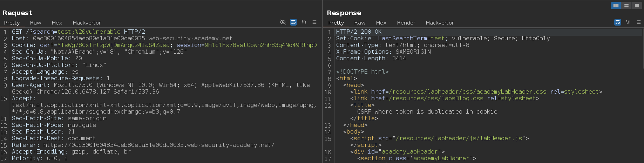The width and height of the screenshot is (644, 163).
Task: Switch Request view to Hex tab
Action: tap(57, 22)
